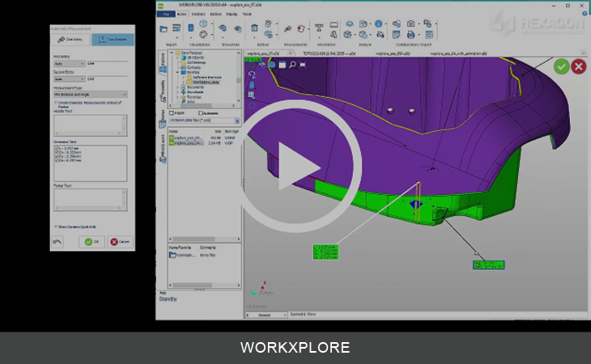Open the Second Entity Auto dropdown
The image size is (591, 364).
pos(70,79)
